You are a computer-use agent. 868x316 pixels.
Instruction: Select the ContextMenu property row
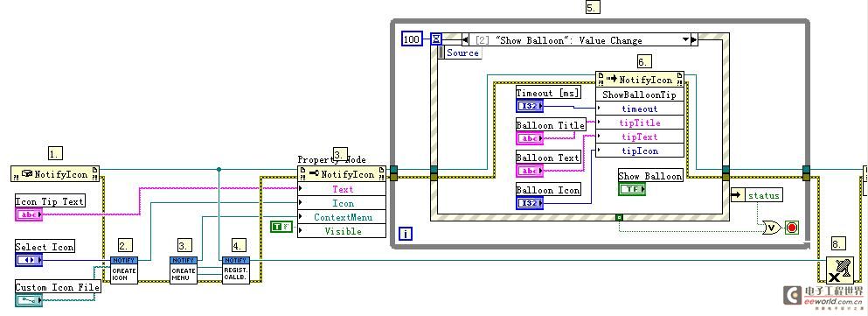click(x=342, y=217)
